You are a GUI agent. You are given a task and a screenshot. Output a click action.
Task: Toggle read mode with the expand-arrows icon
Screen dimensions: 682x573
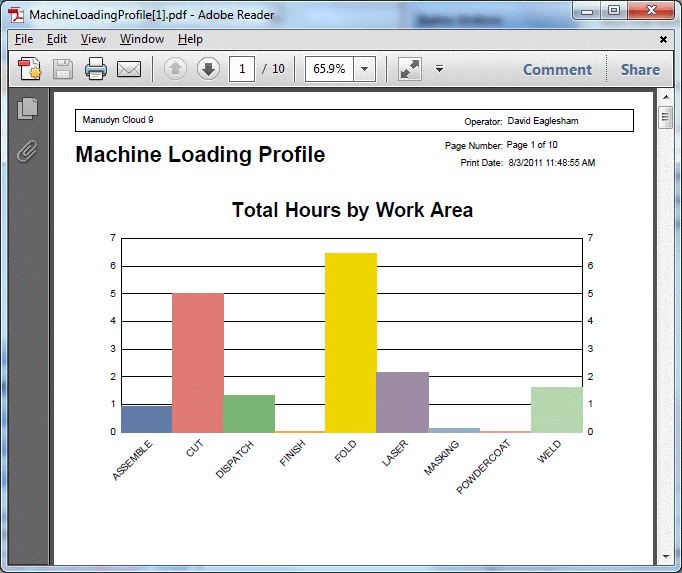pos(410,69)
